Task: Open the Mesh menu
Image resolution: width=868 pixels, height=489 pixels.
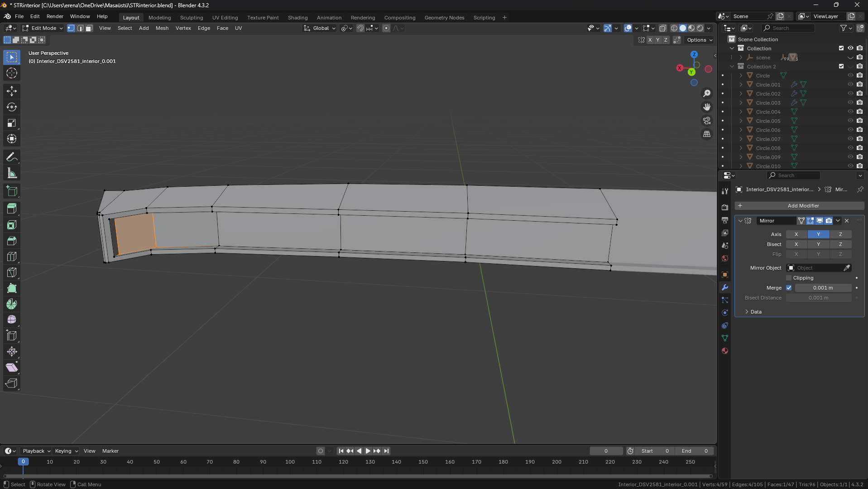Action: (x=162, y=28)
